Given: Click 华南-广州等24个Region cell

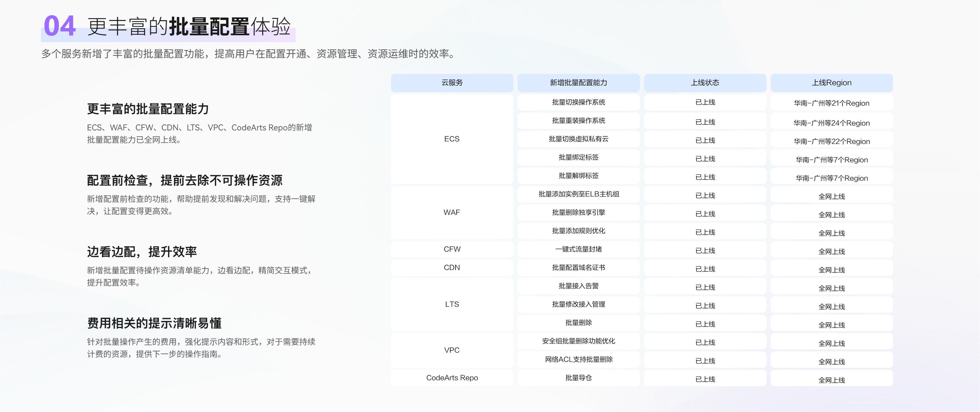Looking at the screenshot, I should tap(832, 123).
